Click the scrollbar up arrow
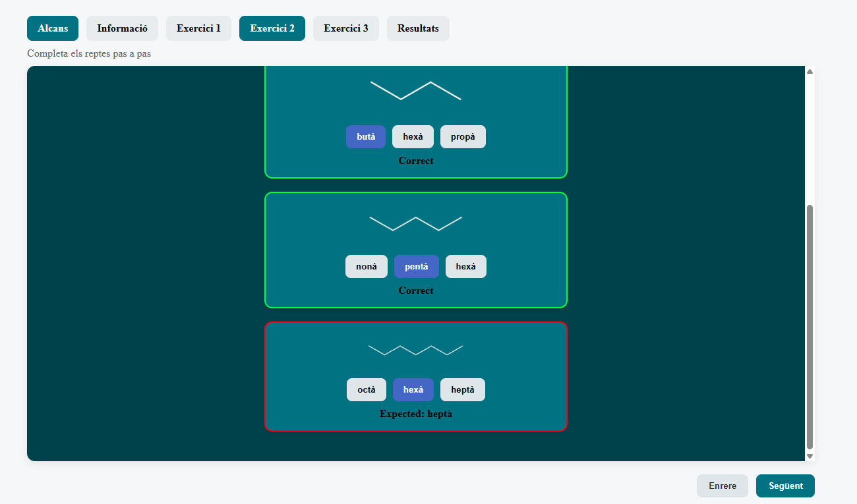 pos(810,71)
